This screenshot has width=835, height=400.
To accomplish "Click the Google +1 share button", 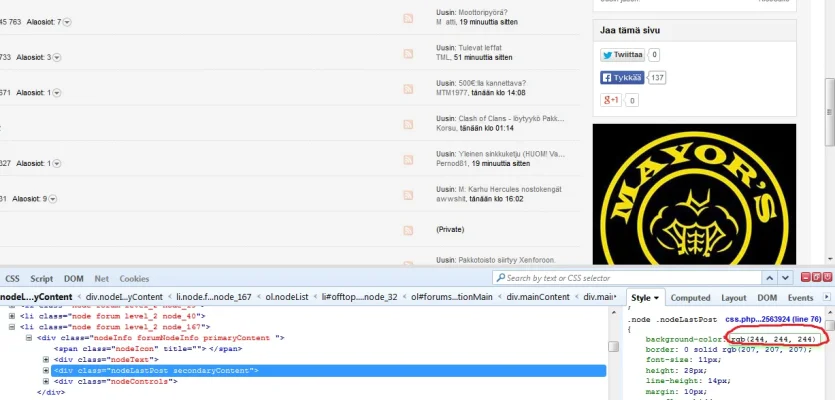I will (x=611, y=100).
